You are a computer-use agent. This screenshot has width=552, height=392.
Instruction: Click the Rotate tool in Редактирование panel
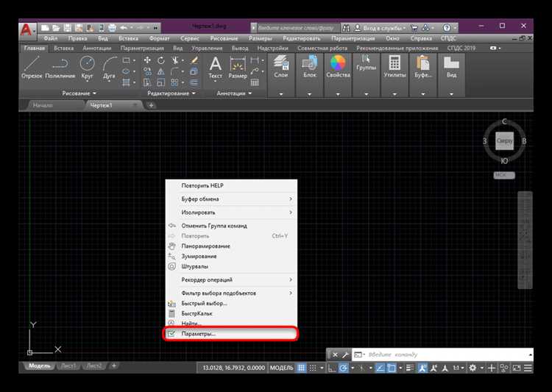pos(161,60)
